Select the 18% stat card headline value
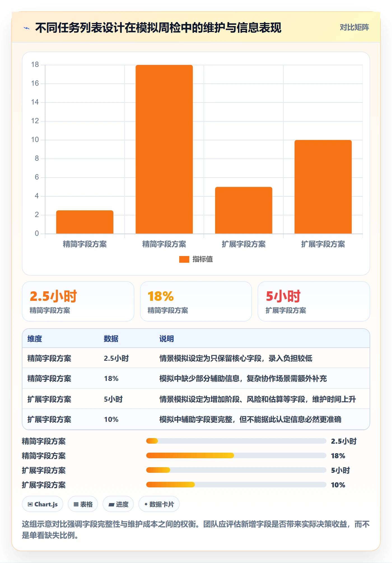This screenshot has width=392, height=563. coord(161,296)
